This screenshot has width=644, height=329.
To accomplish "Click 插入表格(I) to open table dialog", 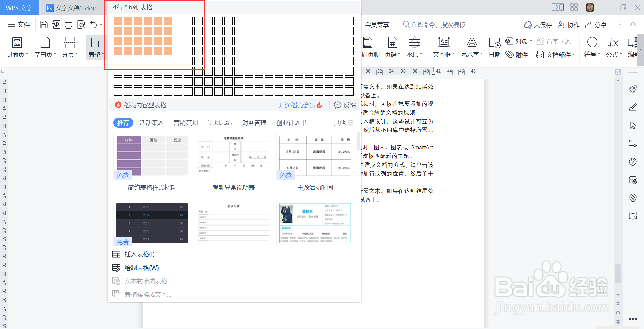I will pyautogui.click(x=139, y=254).
